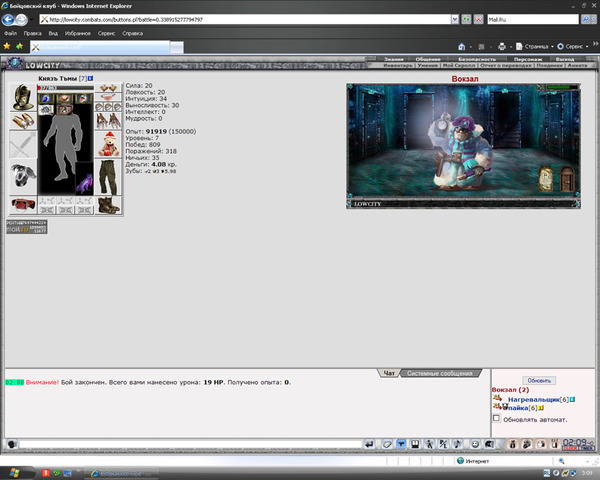600x480 pixels.
Task: Toggle the highlighted blue chat filter icon
Action: coord(401,444)
